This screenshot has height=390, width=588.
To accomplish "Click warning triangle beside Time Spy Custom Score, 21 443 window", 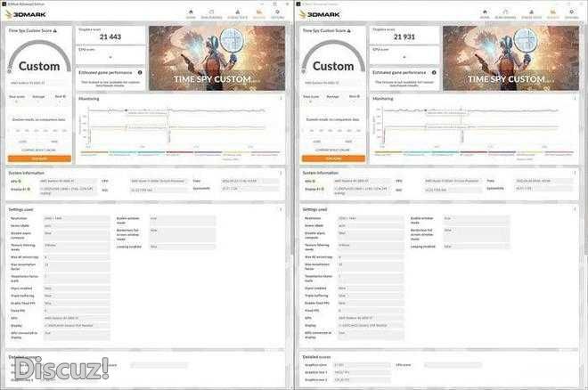I will [55, 31].
